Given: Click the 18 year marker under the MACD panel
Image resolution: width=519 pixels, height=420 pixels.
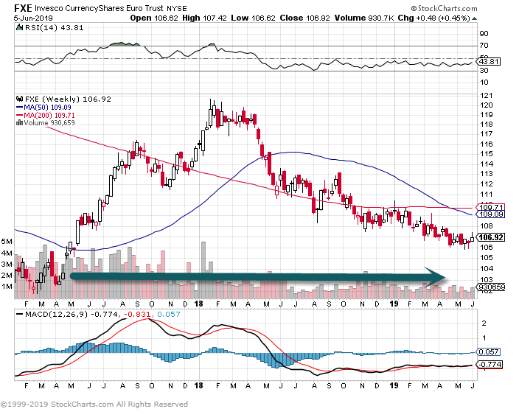Looking at the screenshot, I should [x=198, y=385].
